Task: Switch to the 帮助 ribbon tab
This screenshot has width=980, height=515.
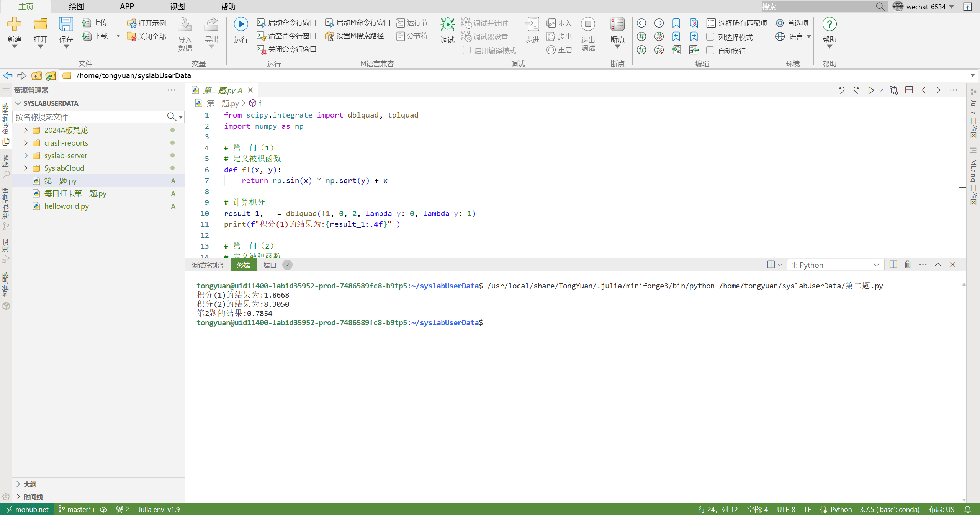Action: coord(228,7)
